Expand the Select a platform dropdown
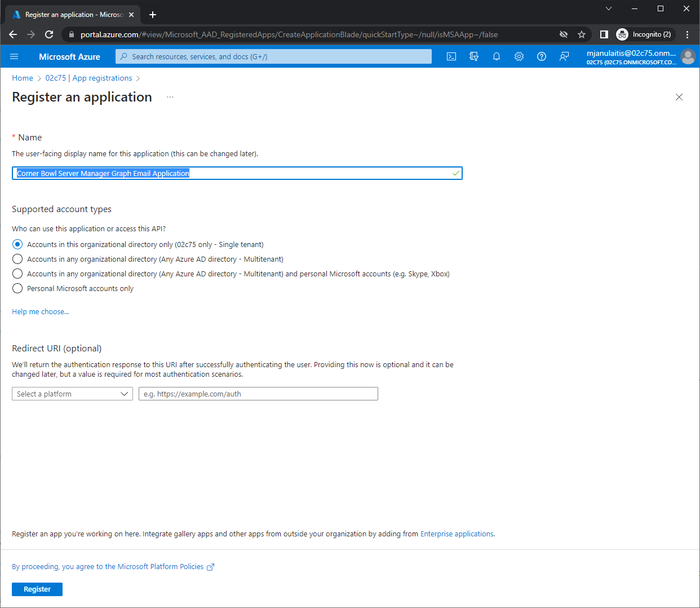 pos(72,394)
